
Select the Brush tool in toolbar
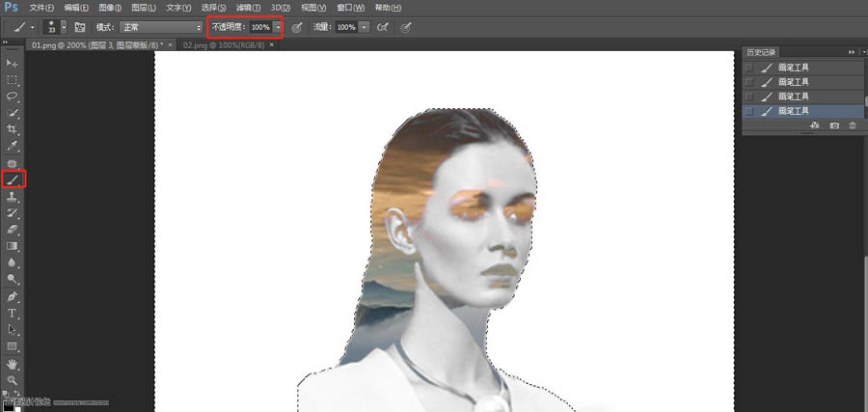[x=13, y=179]
